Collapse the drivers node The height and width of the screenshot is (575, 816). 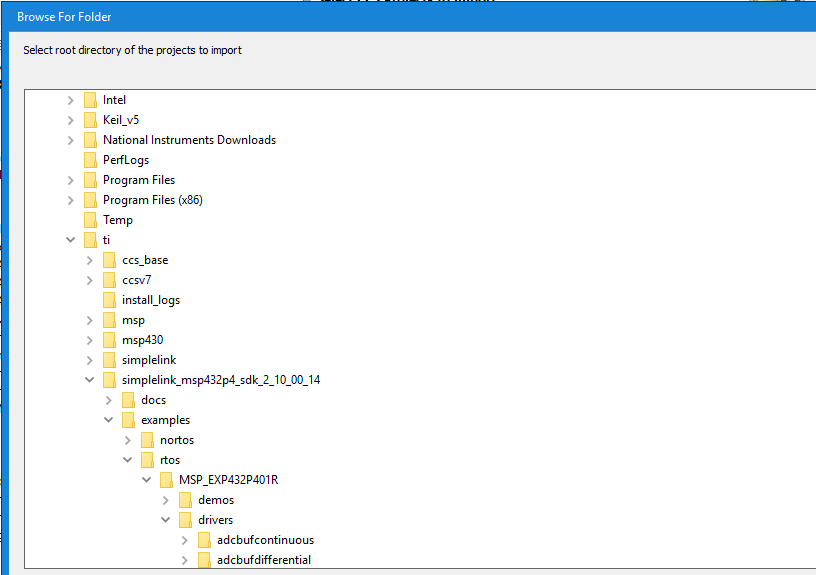pos(166,520)
